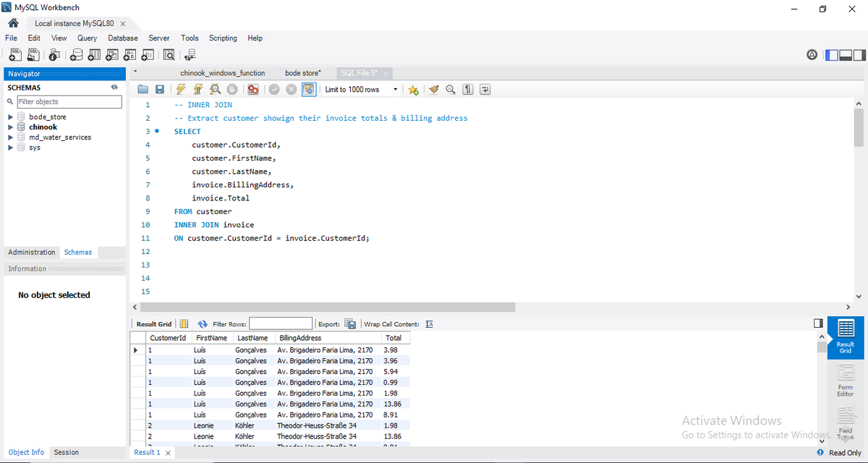
Task: Toggle display of invisible characters
Action: pos(468,90)
